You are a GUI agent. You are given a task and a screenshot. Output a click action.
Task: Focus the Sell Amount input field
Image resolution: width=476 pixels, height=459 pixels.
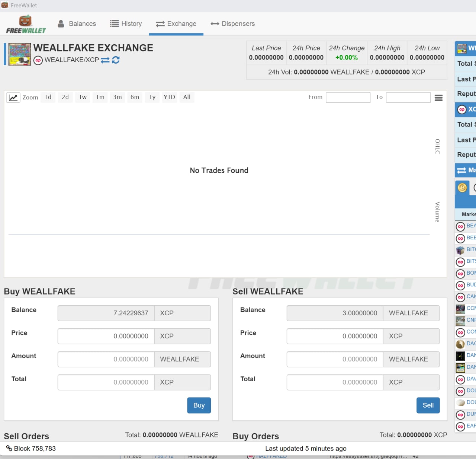click(x=335, y=359)
